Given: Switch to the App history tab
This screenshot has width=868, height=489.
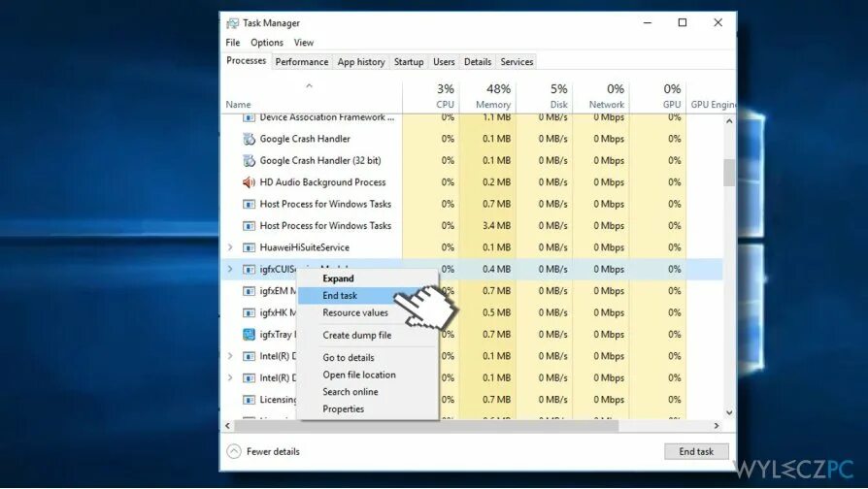Looking at the screenshot, I should pos(361,62).
